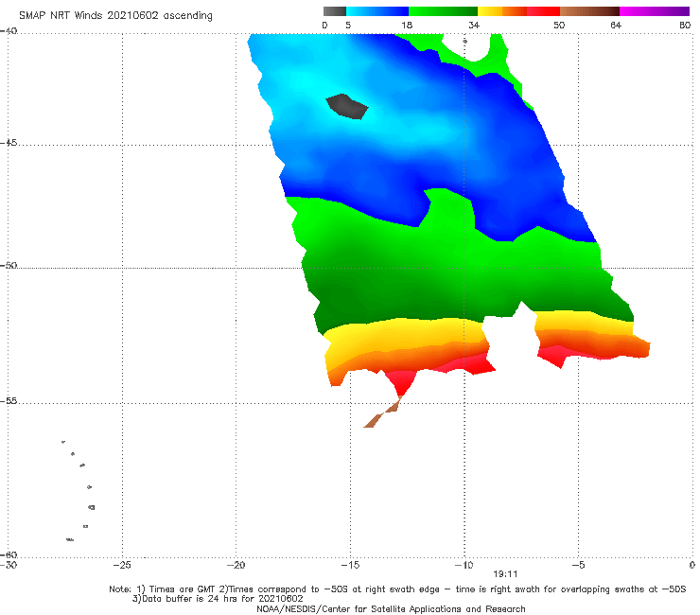Click latitude axis label '-45'

pyautogui.click(x=9, y=143)
